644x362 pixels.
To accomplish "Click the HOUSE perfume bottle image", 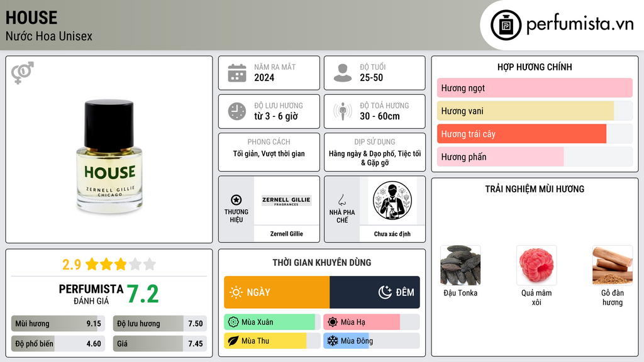I will coord(109,156).
